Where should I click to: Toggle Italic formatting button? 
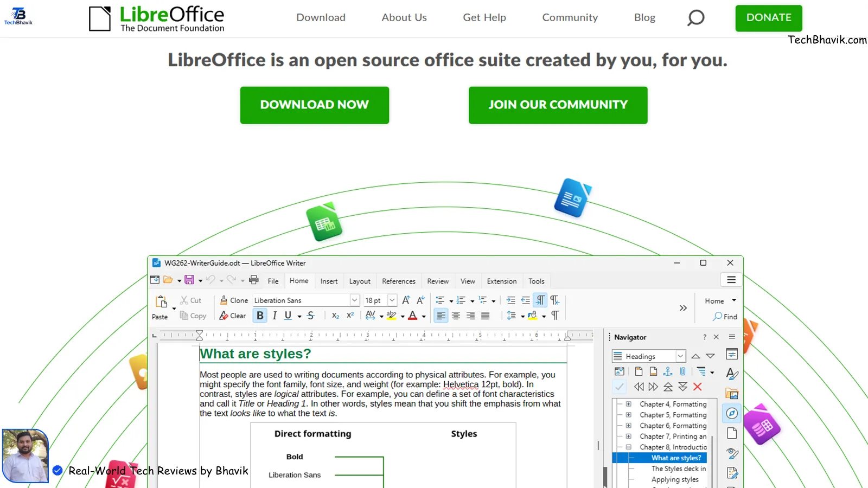[275, 316]
